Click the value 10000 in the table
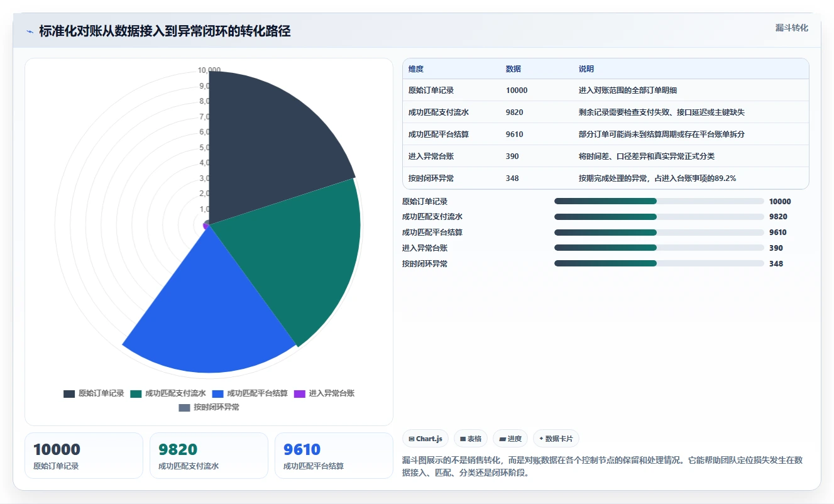The width and height of the screenshot is (834, 504). 517,90
